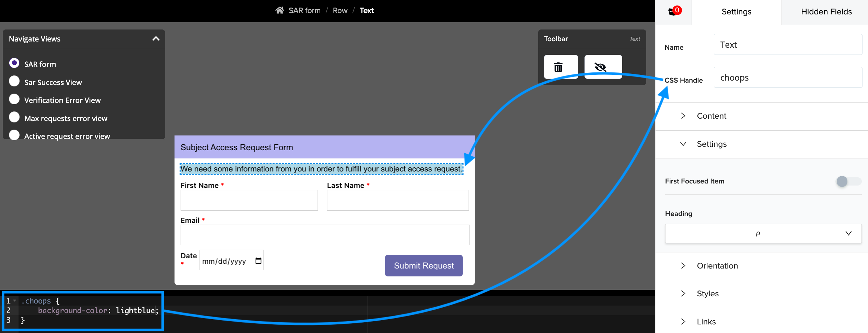Select the Sar Success View radio button
The height and width of the screenshot is (333, 868).
(x=14, y=82)
